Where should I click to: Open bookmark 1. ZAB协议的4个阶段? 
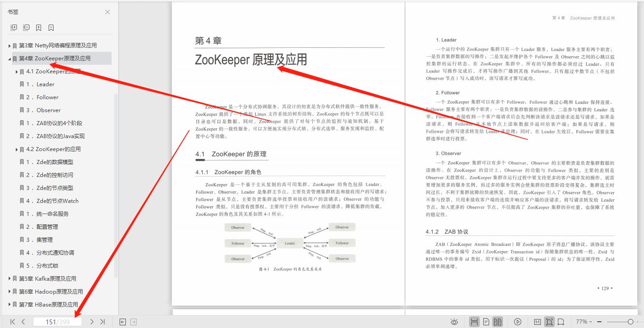(54, 123)
